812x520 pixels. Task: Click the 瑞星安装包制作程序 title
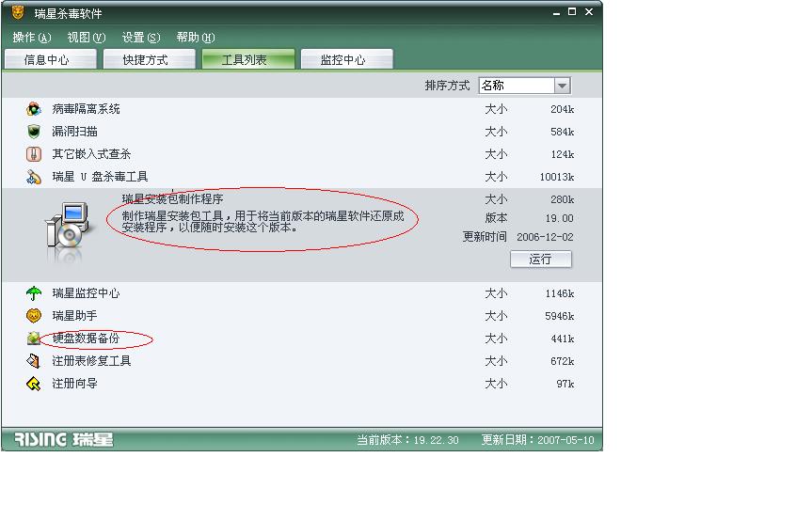172,199
